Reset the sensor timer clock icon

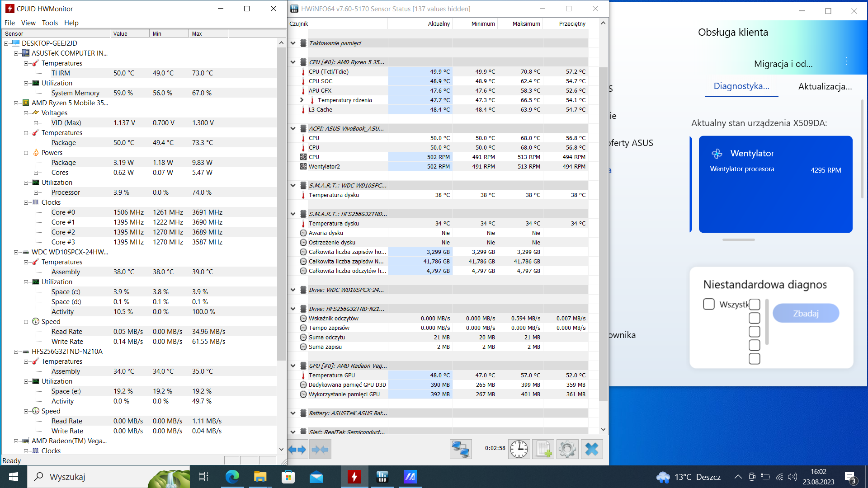[519, 449]
